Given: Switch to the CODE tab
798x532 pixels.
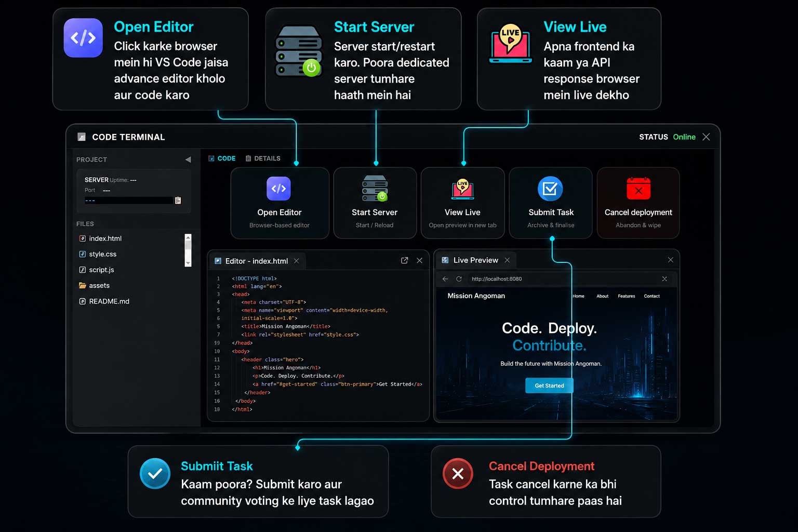Looking at the screenshot, I should pos(222,158).
